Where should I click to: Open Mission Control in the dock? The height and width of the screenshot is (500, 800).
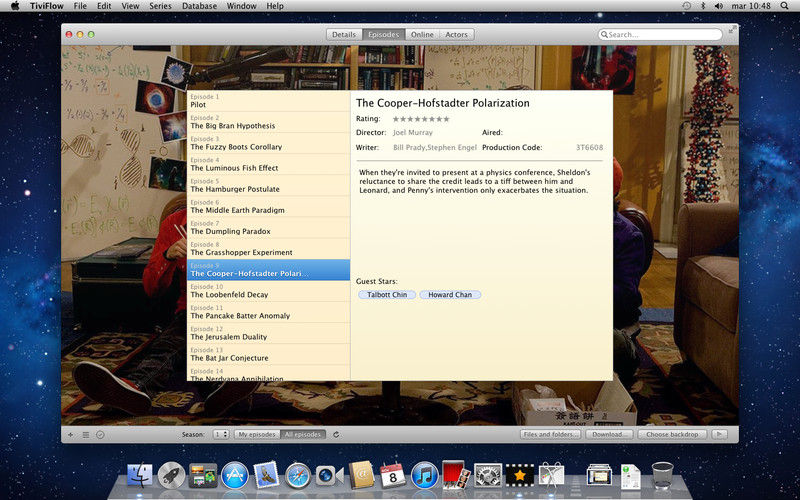[203, 476]
